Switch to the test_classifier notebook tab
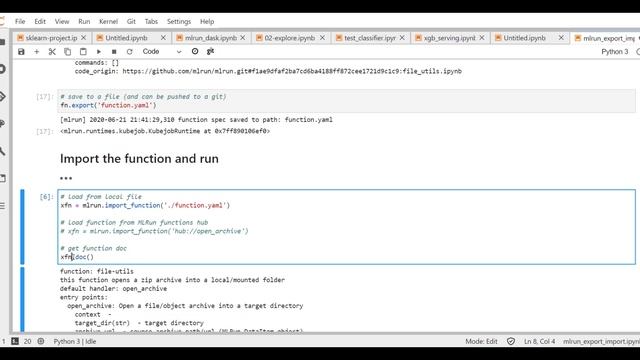The height and width of the screenshot is (360, 640). [x=370, y=38]
